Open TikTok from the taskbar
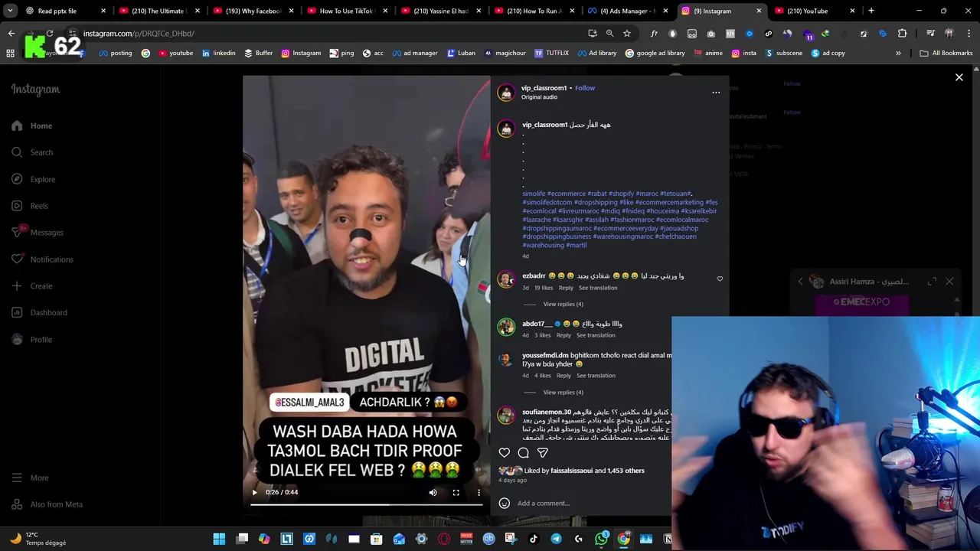Screen dimensions: 980x551 pyautogui.click(x=534, y=539)
